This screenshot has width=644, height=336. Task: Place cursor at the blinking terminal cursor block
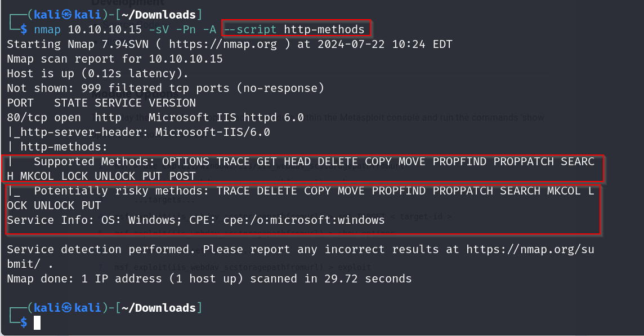(37, 322)
